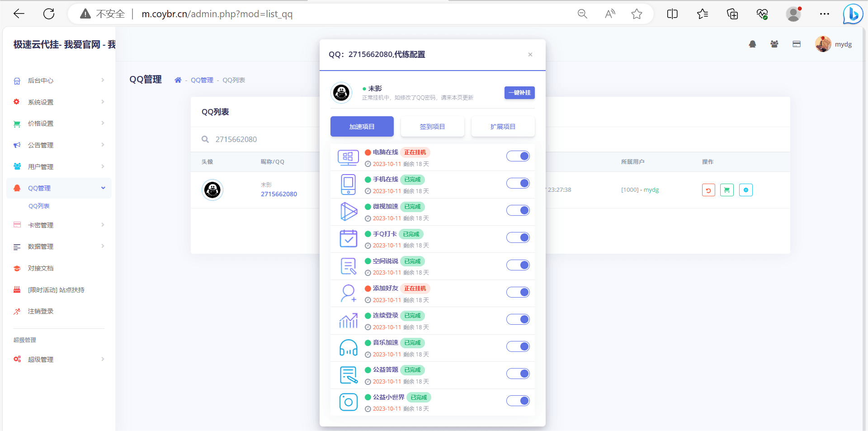Toggle the 电脑在线 switch
Viewport: 868px width, 431px height.
pyautogui.click(x=518, y=156)
